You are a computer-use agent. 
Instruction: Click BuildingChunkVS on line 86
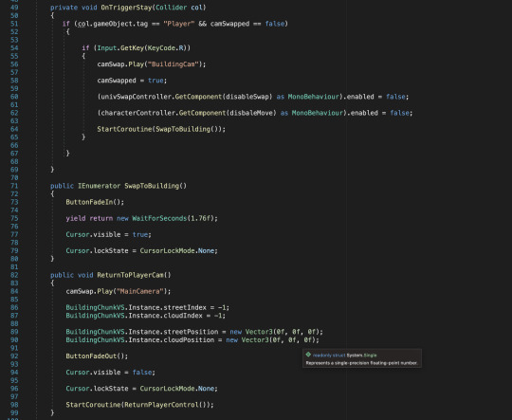click(x=95, y=307)
